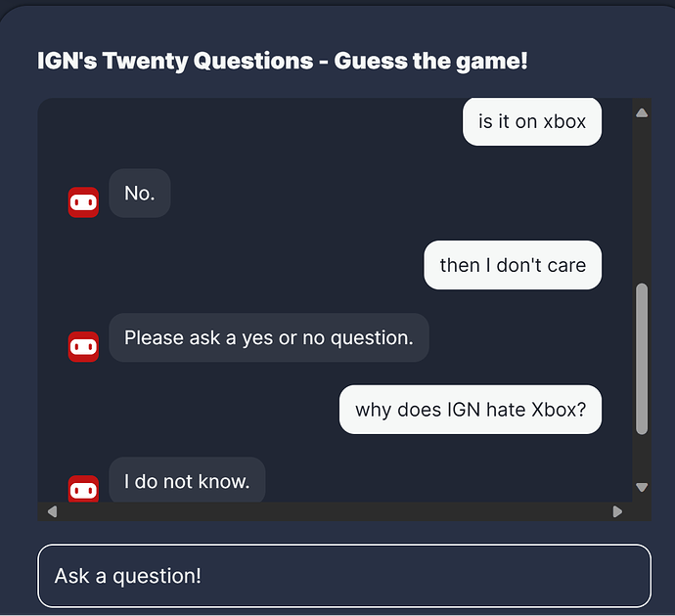The image size is (675, 616).
Task: Click the horizontal scrollbar track
Action: (x=335, y=511)
